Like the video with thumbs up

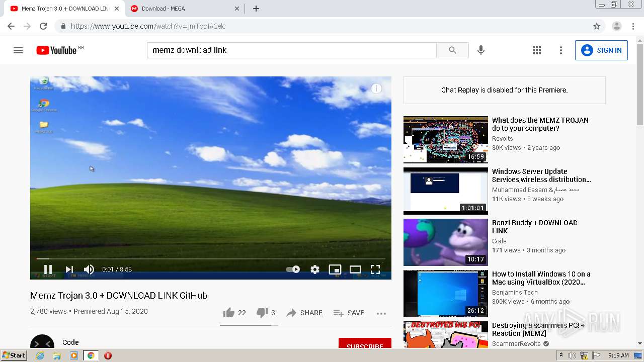point(234,313)
